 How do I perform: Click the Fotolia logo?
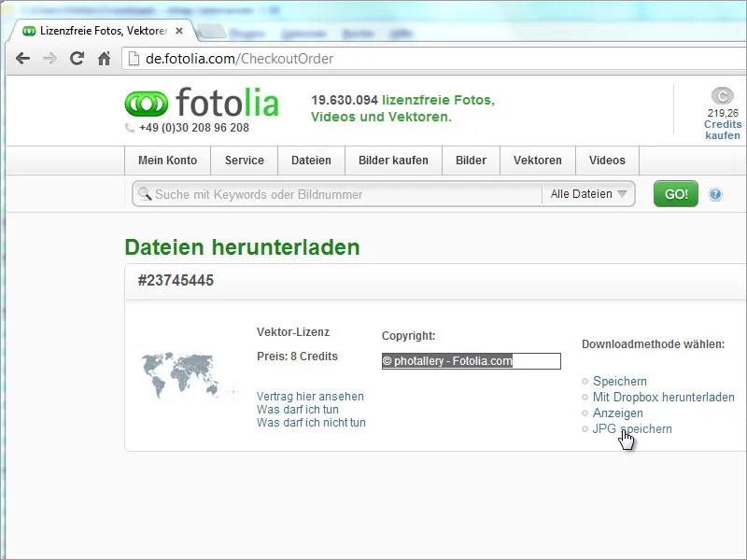pyautogui.click(x=202, y=102)
